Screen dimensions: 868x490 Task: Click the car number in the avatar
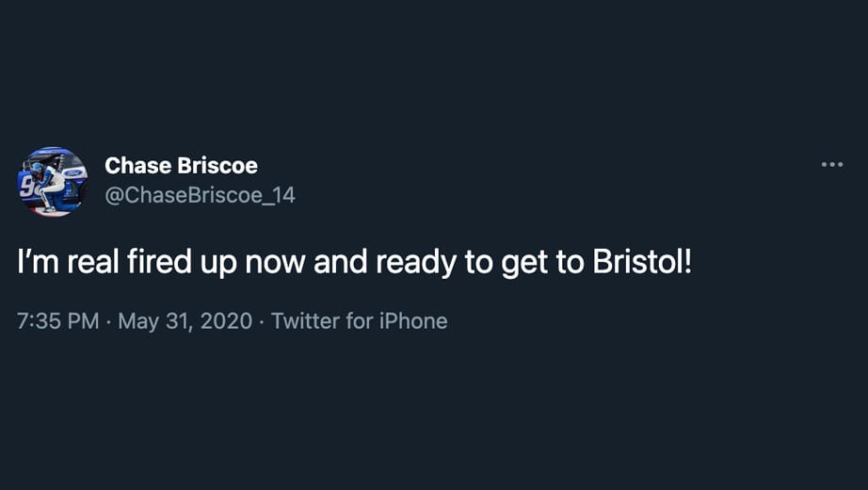pyautogui.click(x=26, y=188)
